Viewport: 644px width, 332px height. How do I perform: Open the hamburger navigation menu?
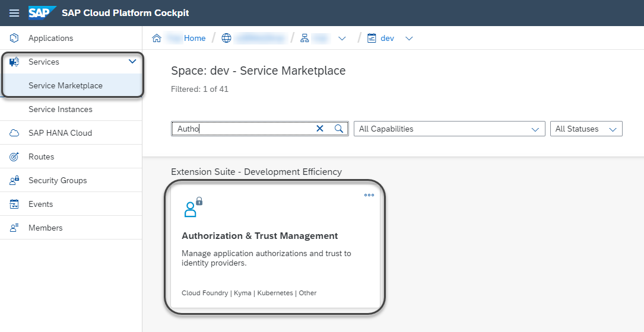(x=14, y=13)
